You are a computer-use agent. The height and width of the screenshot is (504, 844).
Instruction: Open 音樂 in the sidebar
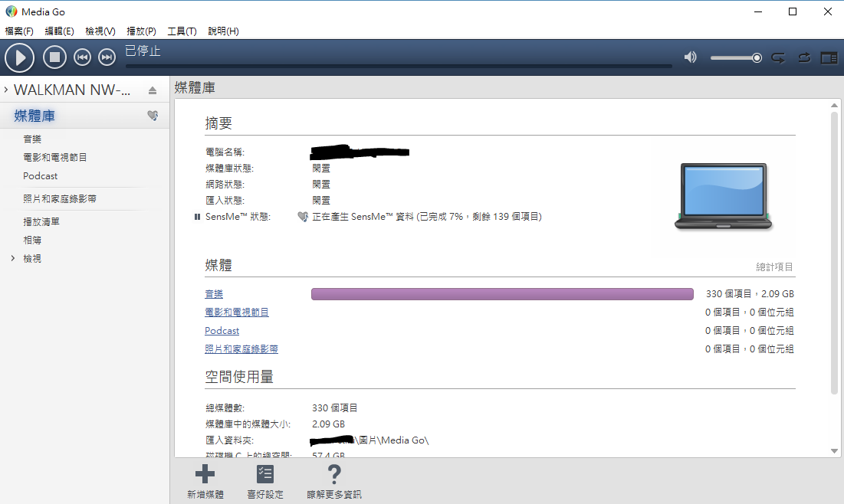(32, 139)
